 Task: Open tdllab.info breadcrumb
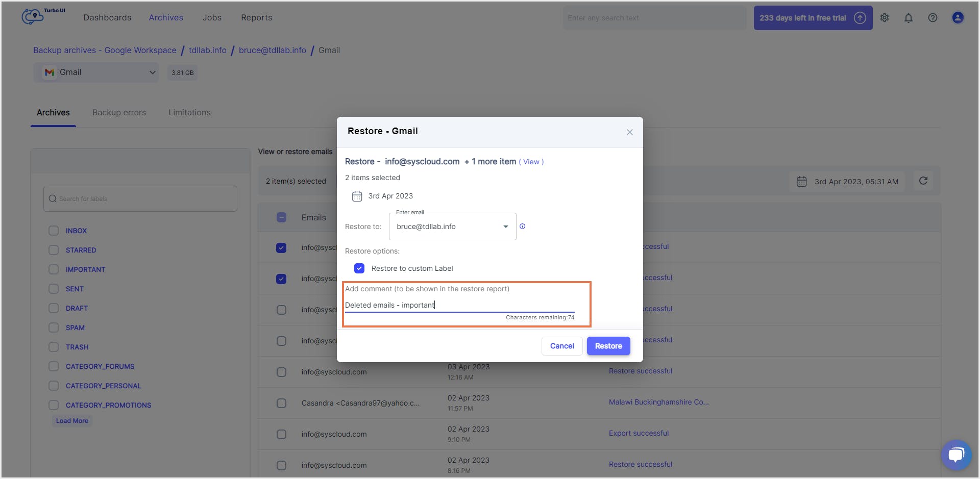tap(208, 50)
